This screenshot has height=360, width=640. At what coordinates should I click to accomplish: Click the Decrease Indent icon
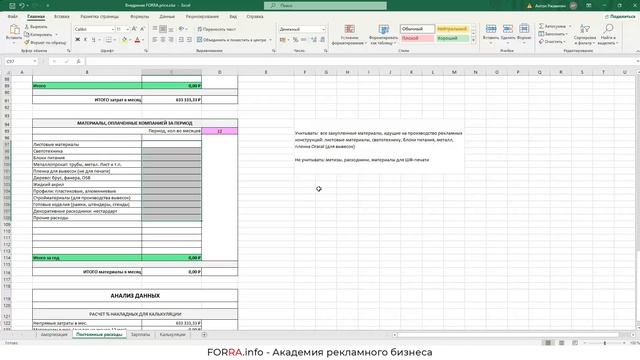click(x=181, y=40)
